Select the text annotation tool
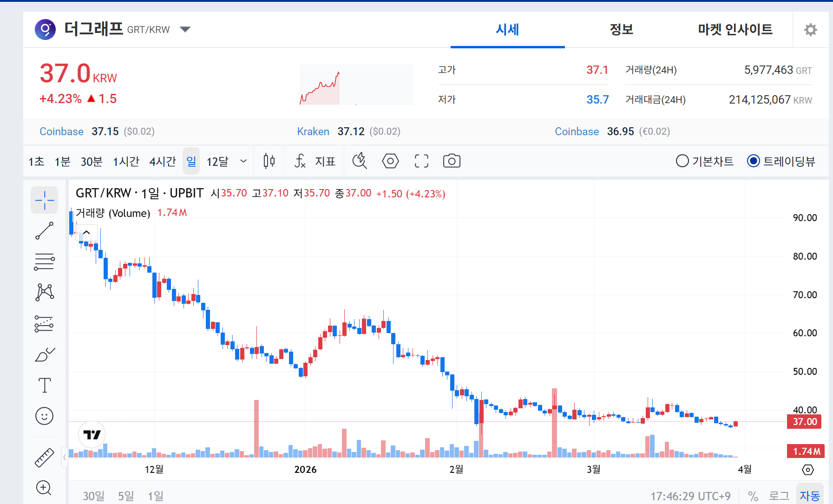Screen dimensions: 833x504 click(45, 386)
